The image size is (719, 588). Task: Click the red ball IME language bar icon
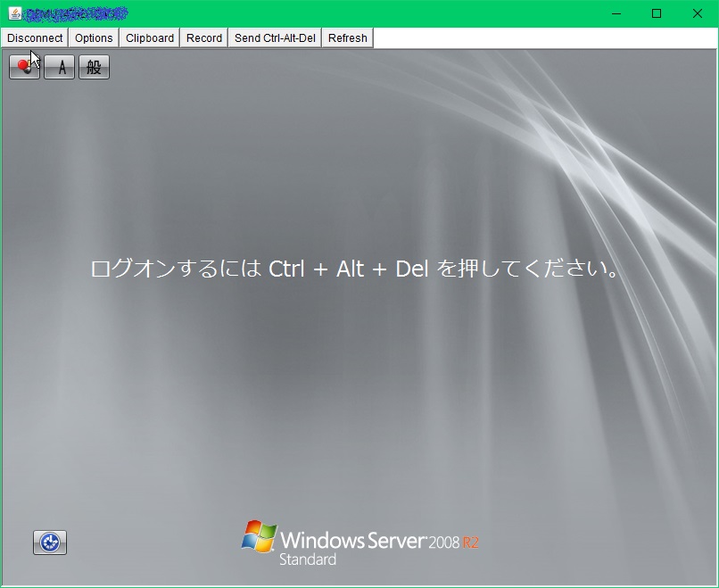click(24, 67)
